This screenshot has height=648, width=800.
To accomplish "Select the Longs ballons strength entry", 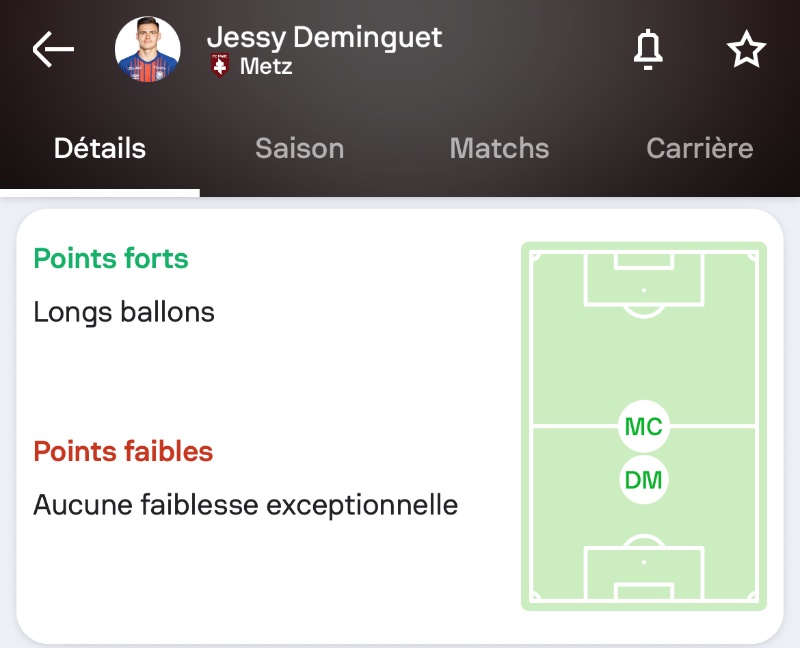I will tap(124, 312).
